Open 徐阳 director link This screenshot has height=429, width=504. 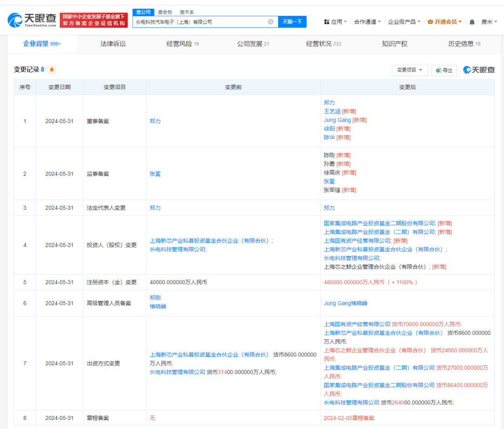point(329,129)
